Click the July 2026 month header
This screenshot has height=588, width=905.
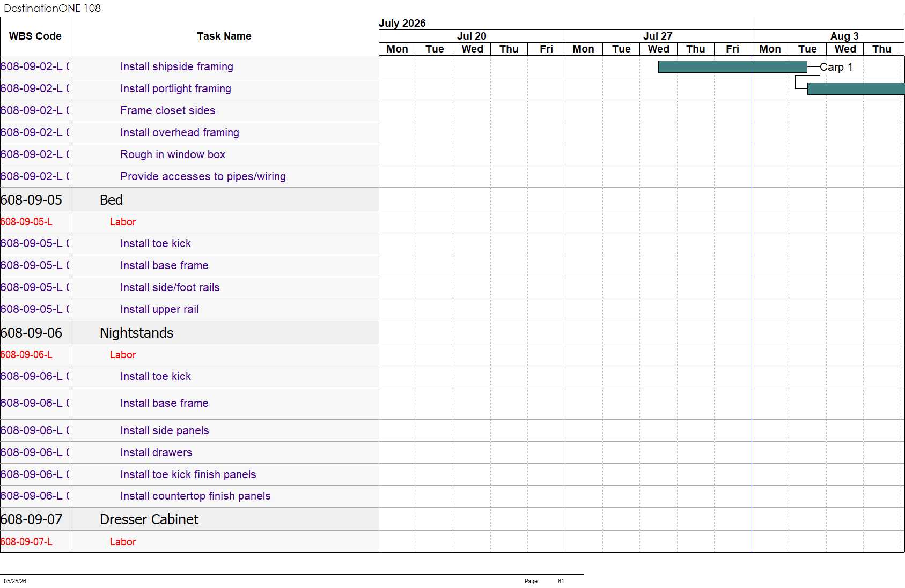pyautogui.click(x=402, y=24)
